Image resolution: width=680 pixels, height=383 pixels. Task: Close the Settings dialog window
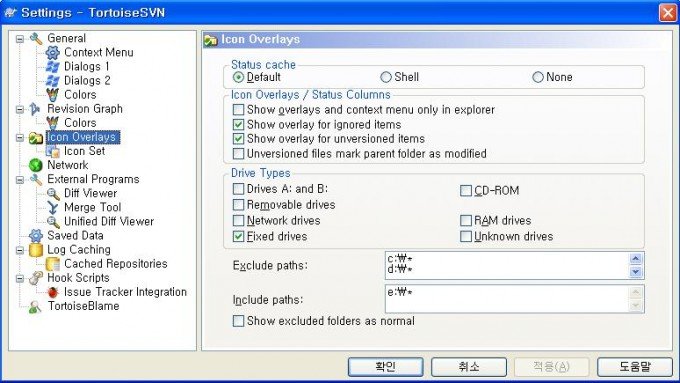tap(668, 12)
